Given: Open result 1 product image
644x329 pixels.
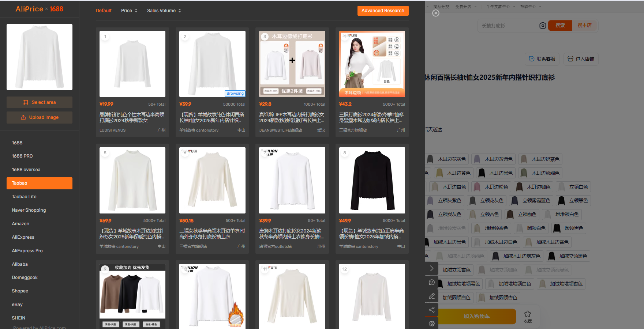Looking at the screenshot, I should (132, 64).
